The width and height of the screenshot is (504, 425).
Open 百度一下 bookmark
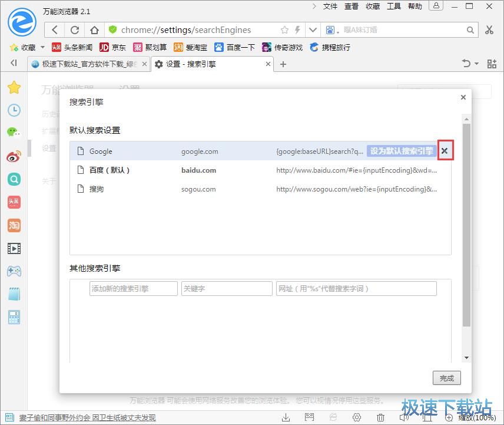[235, 47]
